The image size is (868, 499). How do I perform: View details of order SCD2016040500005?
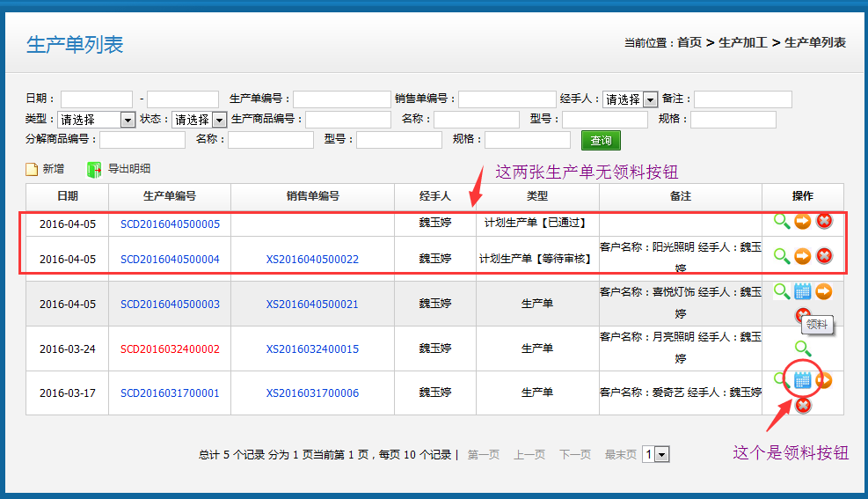click(x=781, y=221)
